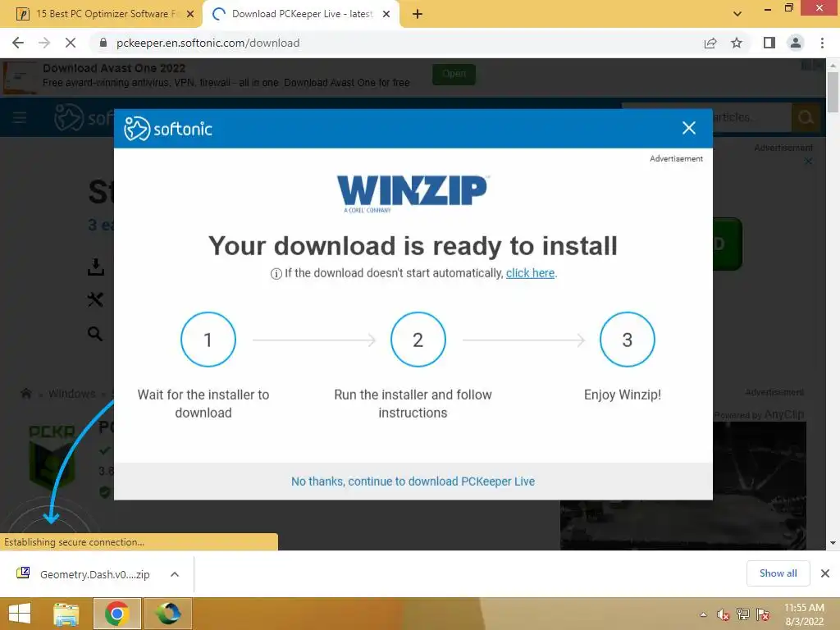Open File Explorer from taskbar
Viewport: 840px width, 630px height.
pos(66,614)
